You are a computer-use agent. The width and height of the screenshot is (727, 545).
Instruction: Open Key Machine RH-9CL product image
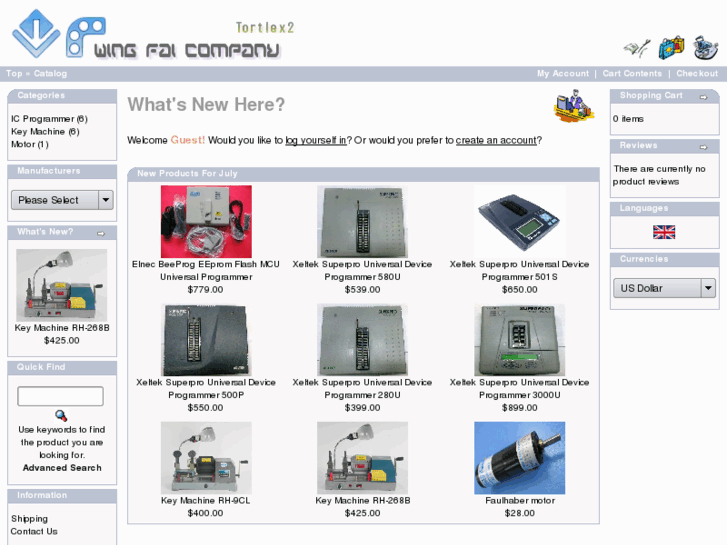click(206, 458)
